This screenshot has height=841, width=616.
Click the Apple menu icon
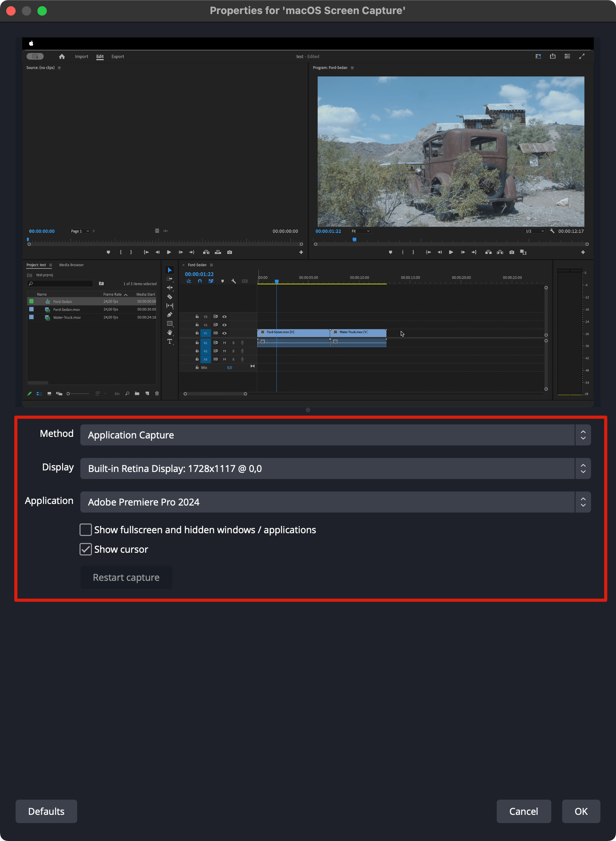tap(31, 43)
